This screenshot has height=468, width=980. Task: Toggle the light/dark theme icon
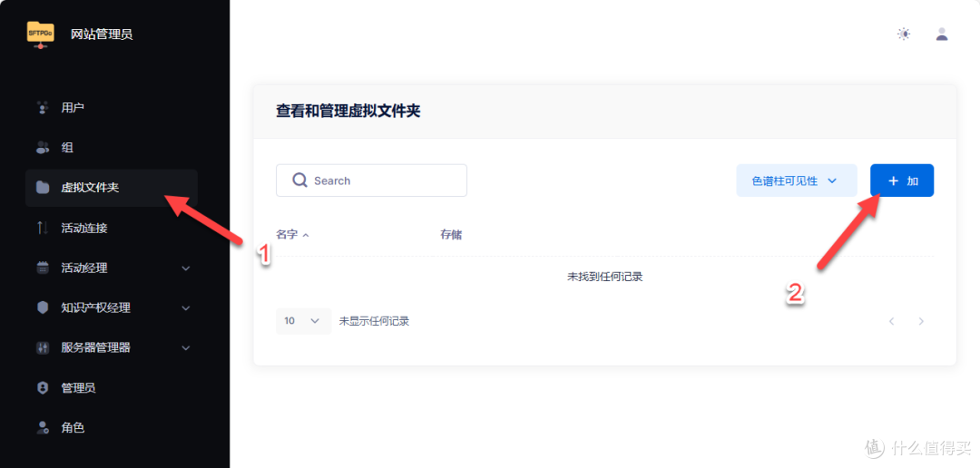[904, 34]
